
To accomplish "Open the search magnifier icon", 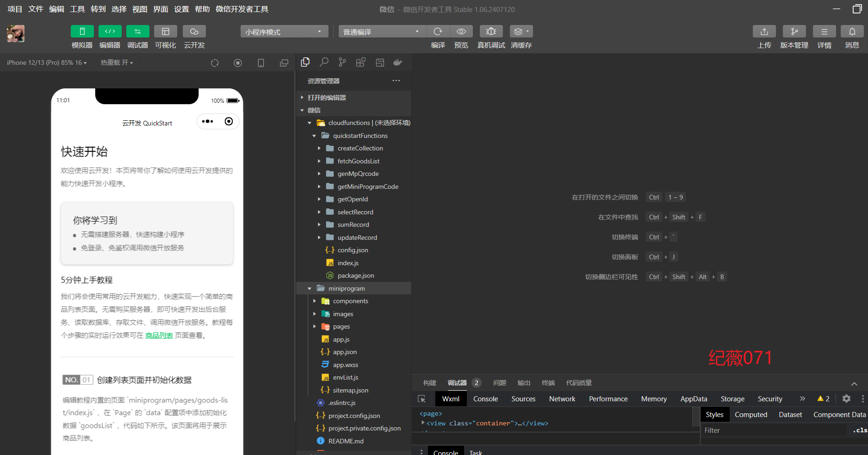I will point(324,62).
